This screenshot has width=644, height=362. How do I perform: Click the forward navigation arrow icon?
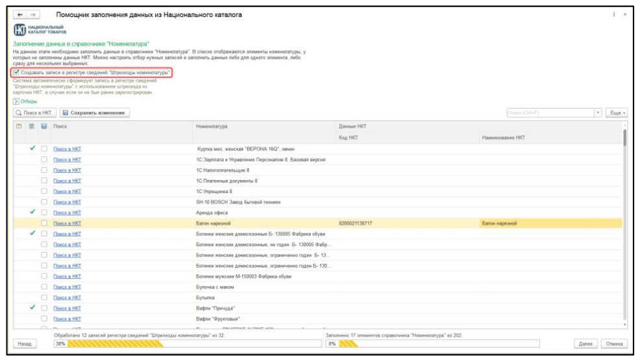coord(32,15)
